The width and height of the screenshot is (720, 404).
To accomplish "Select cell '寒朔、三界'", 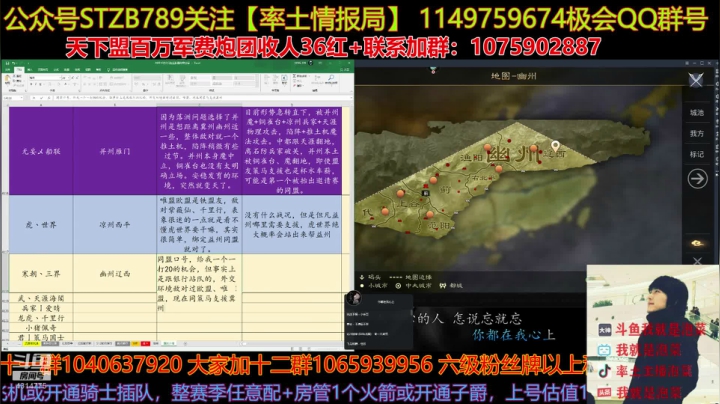I will pos(41,274).
